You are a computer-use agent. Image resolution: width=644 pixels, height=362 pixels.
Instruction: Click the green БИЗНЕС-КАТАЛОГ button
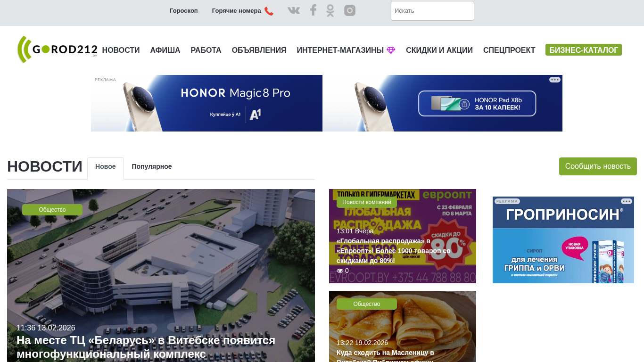(584, 50)
